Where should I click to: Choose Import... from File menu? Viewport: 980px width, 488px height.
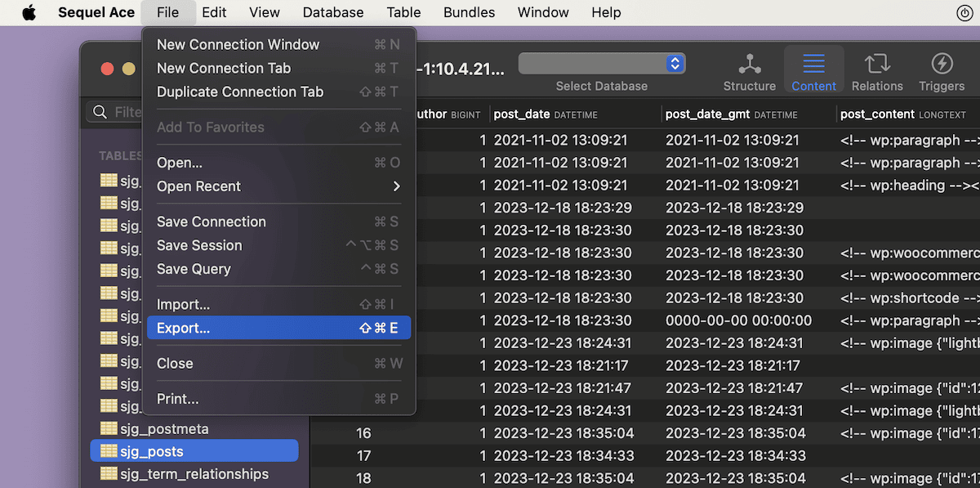tap(278, 304)
